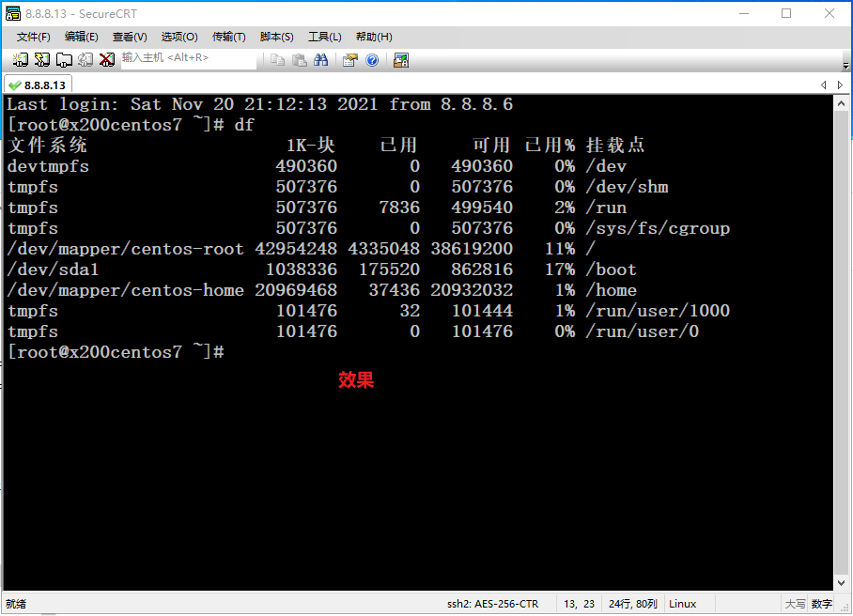Click the 7836 used value

(399, 208)
